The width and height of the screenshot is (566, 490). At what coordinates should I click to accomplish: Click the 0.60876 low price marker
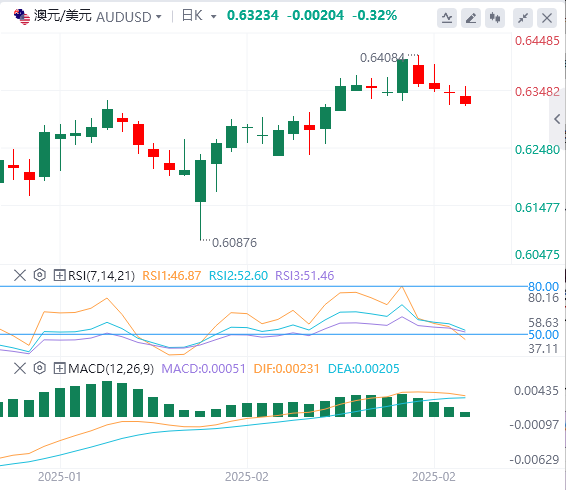click(x=234, y=243)
